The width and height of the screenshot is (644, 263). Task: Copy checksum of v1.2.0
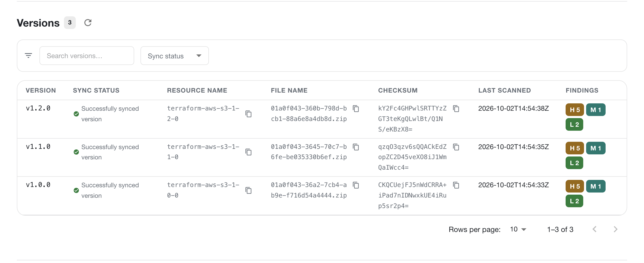click(456, 109)
